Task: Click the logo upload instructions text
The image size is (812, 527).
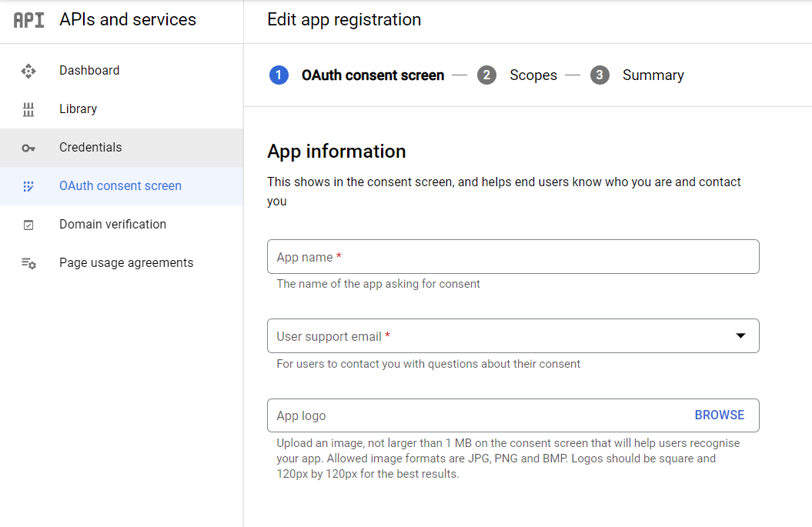Action: 508,459
